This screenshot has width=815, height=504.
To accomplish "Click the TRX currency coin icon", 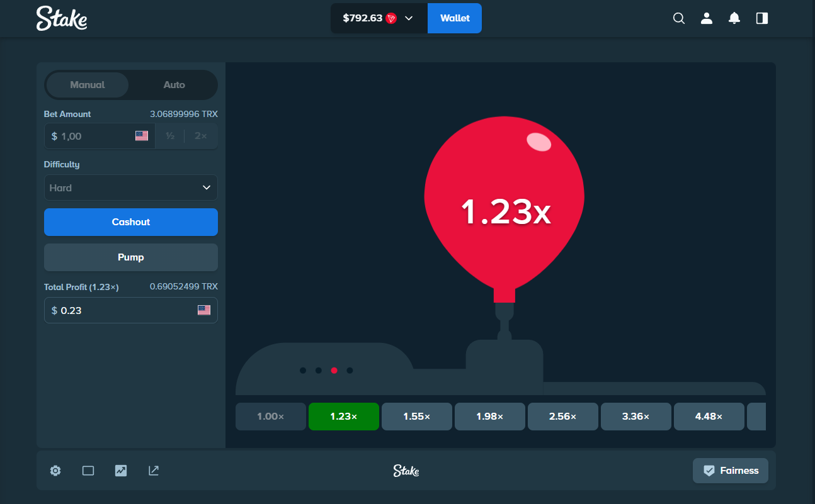I will click(x=392, y=18).
